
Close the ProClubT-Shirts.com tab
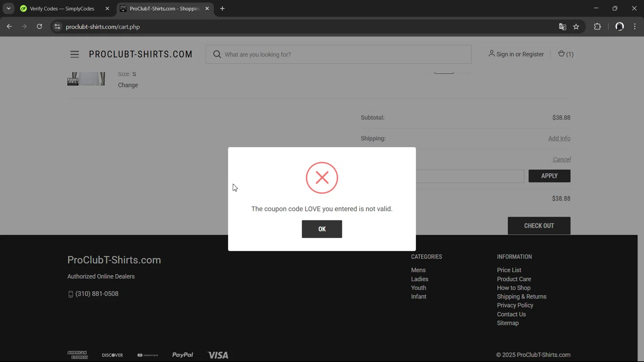tap(207, 9)
